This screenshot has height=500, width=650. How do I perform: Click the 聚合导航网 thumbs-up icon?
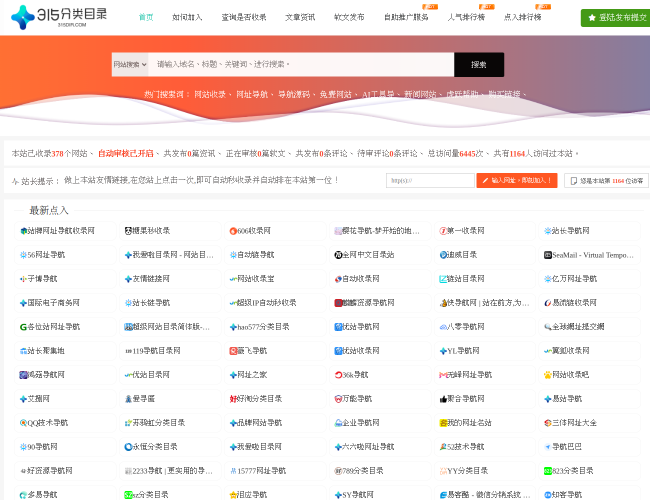click(x=442, y=399)
